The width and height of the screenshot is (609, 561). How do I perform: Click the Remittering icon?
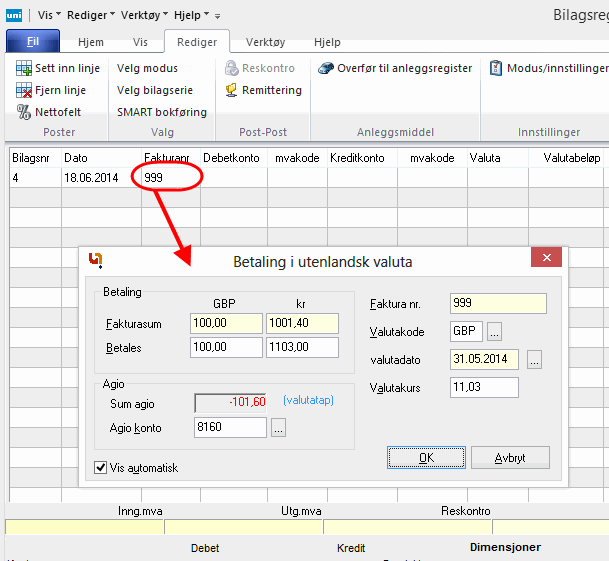[232, 90]
